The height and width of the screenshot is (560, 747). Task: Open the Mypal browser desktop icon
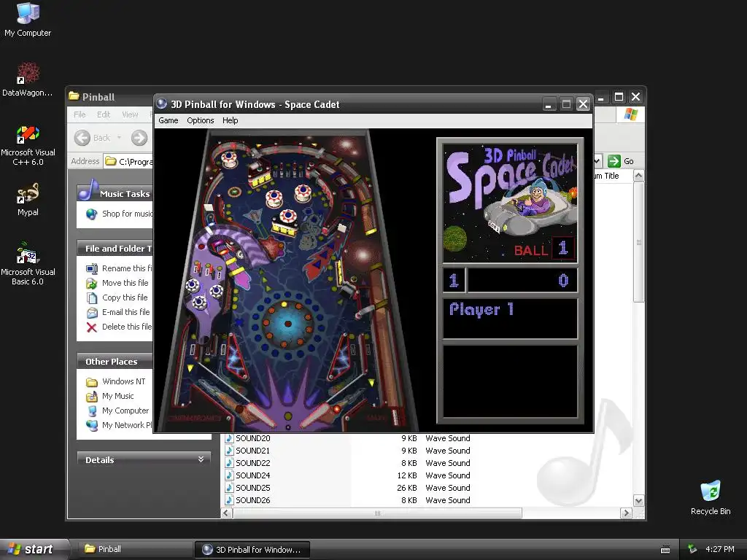[28, 200]
